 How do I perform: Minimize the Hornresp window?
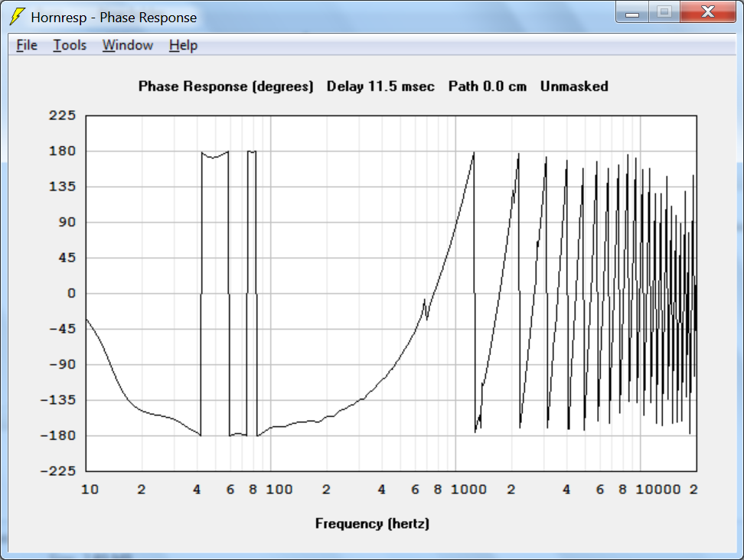[x=632, y=11]
